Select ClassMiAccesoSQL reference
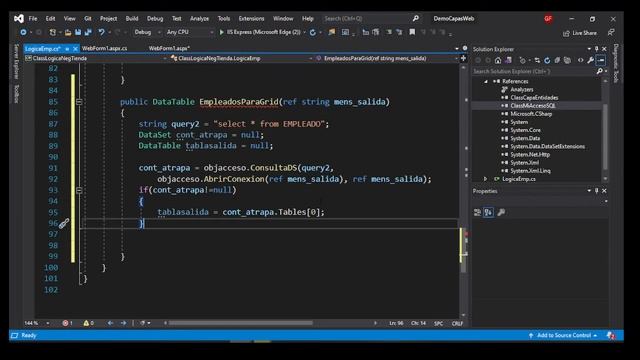This screenshot has height=360, width=640. 533,106
